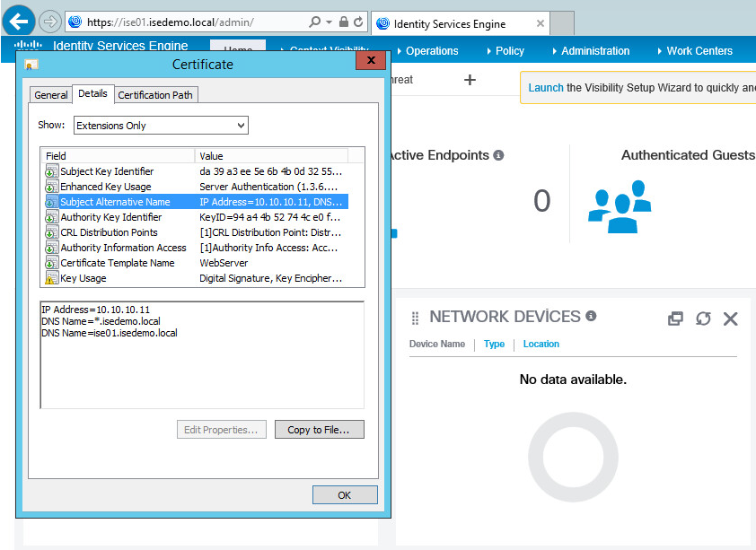Image resolution: width=756 pixels, height=550 pixels.
Task: Open the address bar dropdown arrow
Action: click(x=329, y=22)
